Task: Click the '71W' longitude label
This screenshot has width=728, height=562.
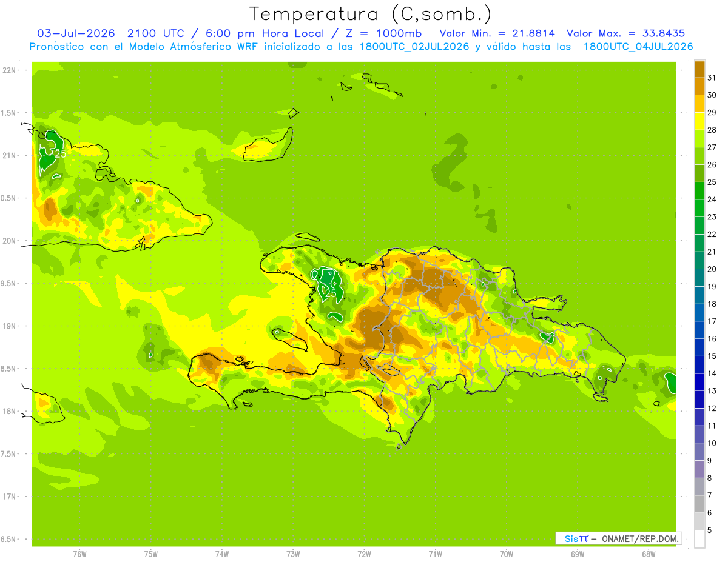Action: 435,554
